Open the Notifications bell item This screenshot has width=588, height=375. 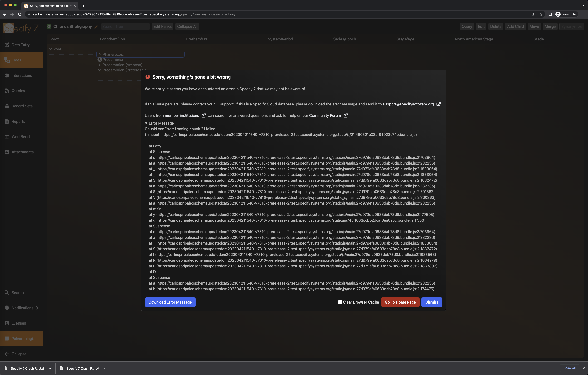(7, 308)
